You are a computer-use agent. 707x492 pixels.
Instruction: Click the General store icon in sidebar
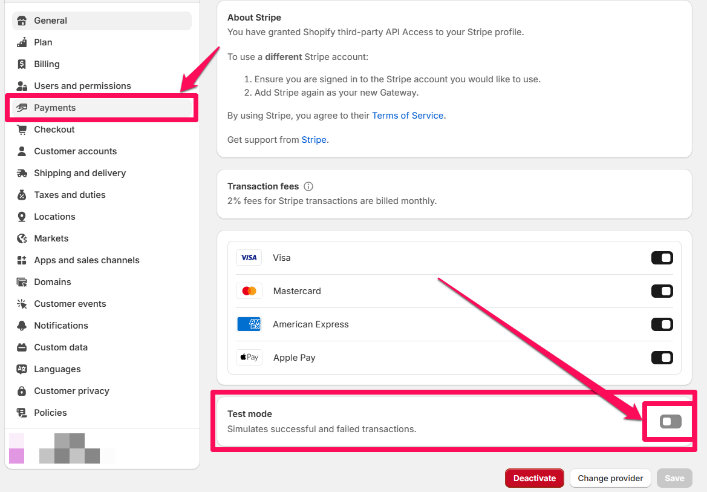pyautogui.click(x=22, y=21)
